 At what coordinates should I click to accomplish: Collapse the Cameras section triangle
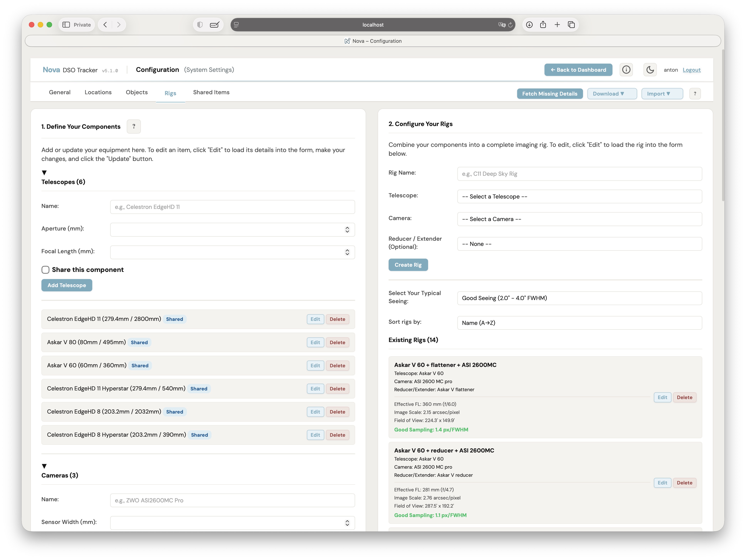tap(44, 466)
